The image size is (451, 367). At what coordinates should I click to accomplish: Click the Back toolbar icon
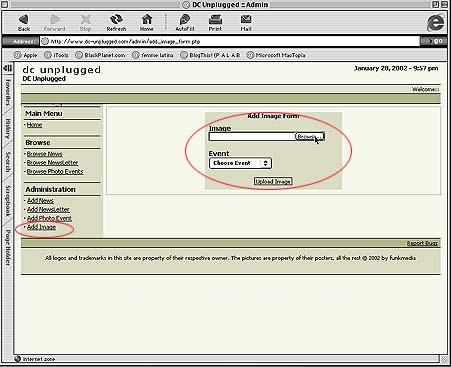(24, 23)
